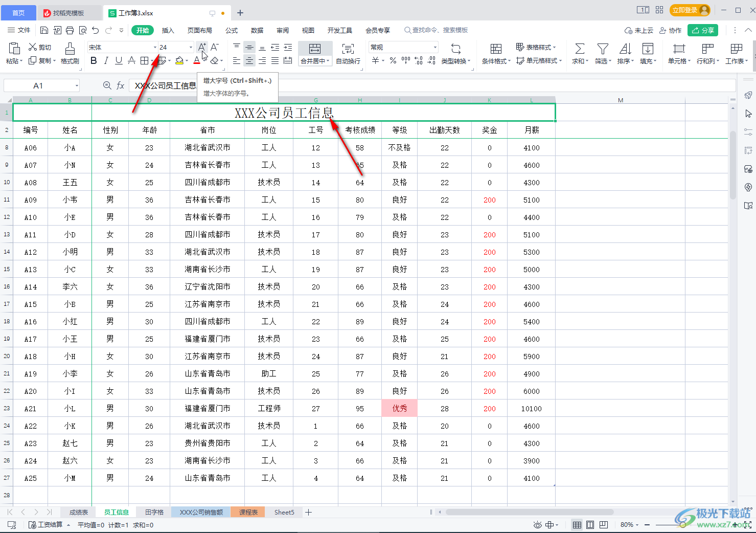Open the eye protection mode icon in status bar

pos(537,525)
